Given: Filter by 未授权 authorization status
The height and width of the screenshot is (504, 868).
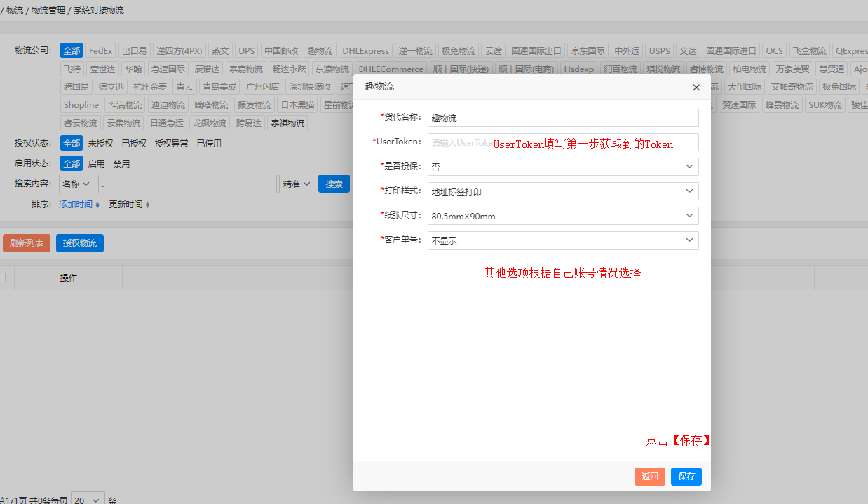Looking at the screenshot, I should [x=100, y=144].
